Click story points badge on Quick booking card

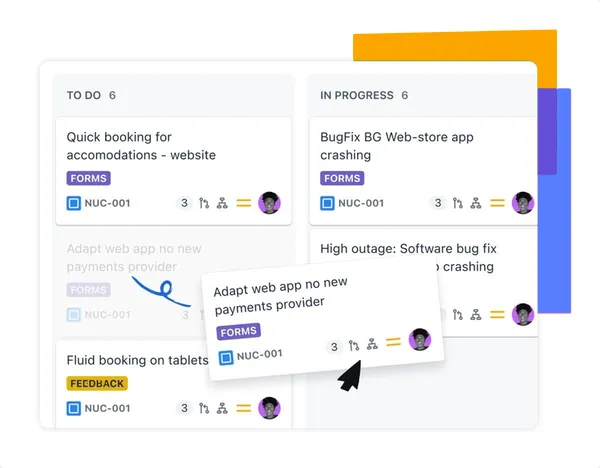point(184,203)
